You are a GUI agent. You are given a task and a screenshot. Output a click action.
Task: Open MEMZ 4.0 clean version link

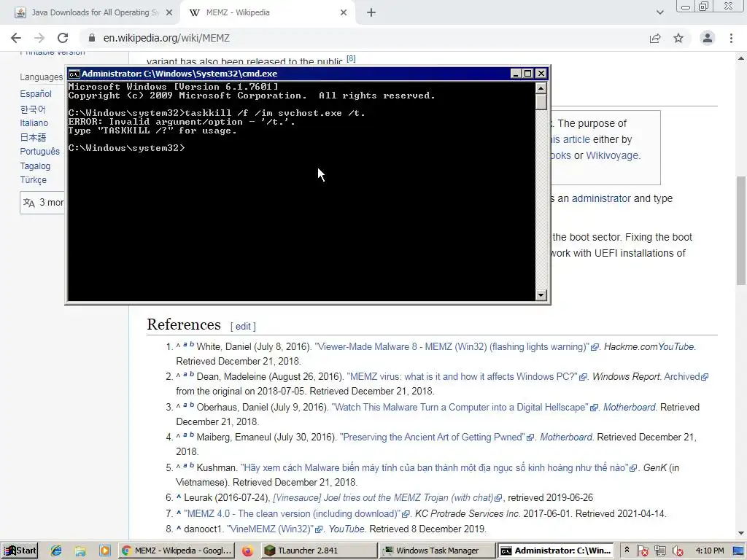(x=292, y=514)
